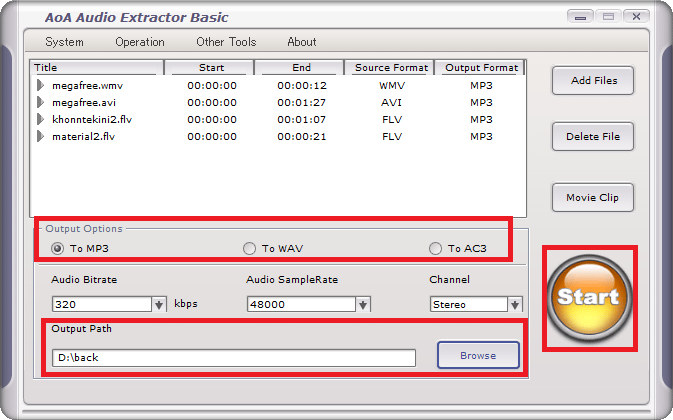The image size is (673, 420).
Task: Hit the orange Start button
Action: (x=589, y=297)
